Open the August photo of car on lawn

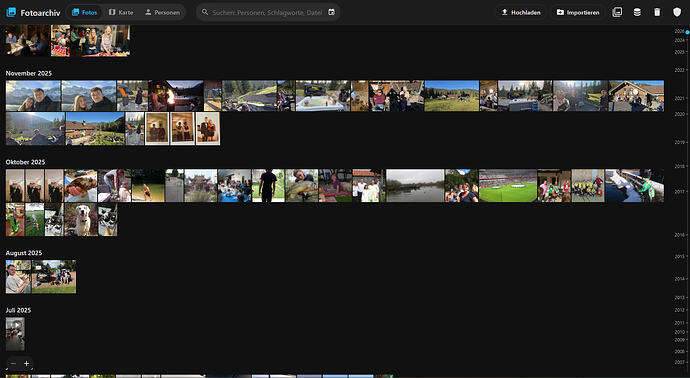click(54, 277)
